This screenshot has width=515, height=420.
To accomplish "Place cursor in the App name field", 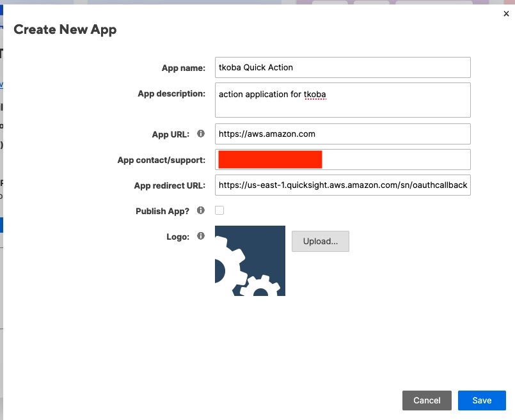I will [342, 67].
